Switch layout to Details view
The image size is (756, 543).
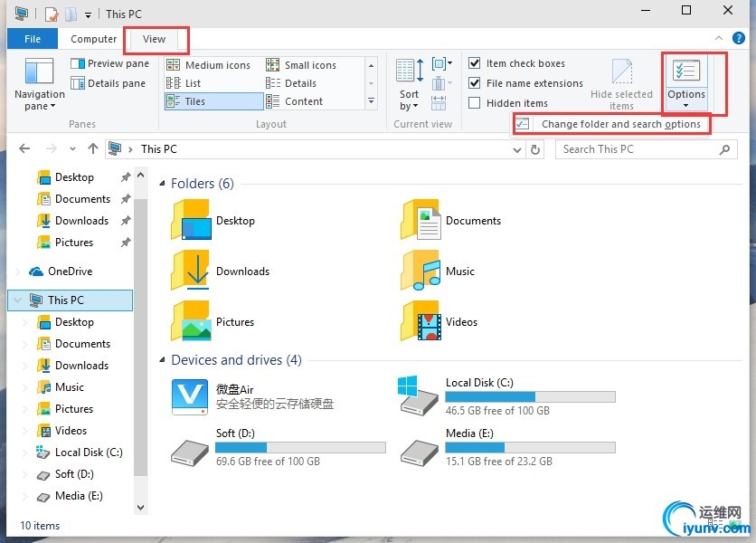click(291, 83)
